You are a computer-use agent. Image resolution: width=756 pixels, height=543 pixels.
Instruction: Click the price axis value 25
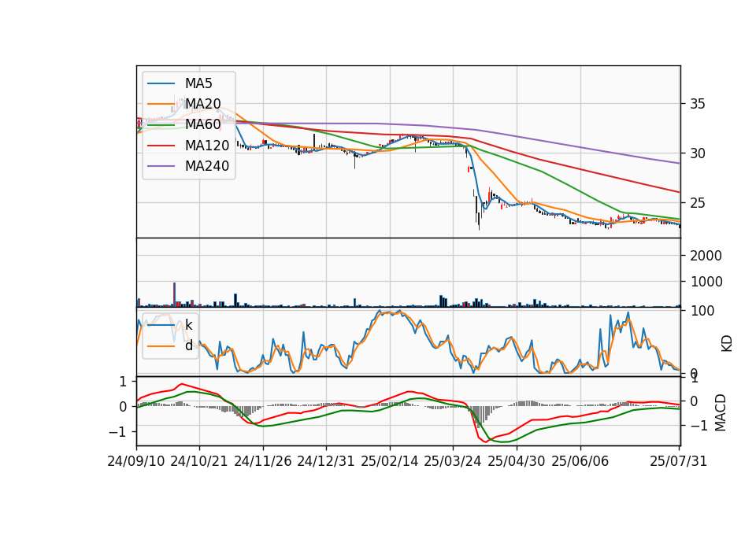697,203
